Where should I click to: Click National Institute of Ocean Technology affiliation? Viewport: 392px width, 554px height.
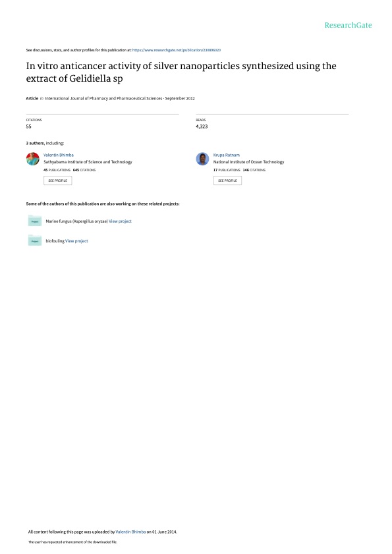248,162
